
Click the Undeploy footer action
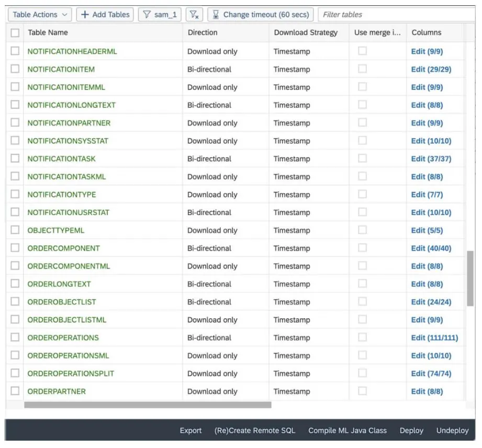(452, 431)
